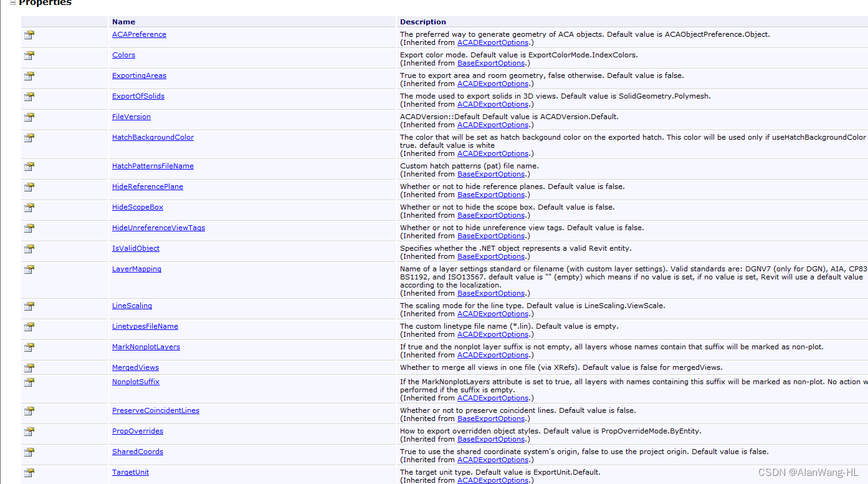Click the property icon beside HatchPatternsFileName
Image resolution: width=868 pixels, height=484 pixels.
pyautogui.click(x=29, y=167)
